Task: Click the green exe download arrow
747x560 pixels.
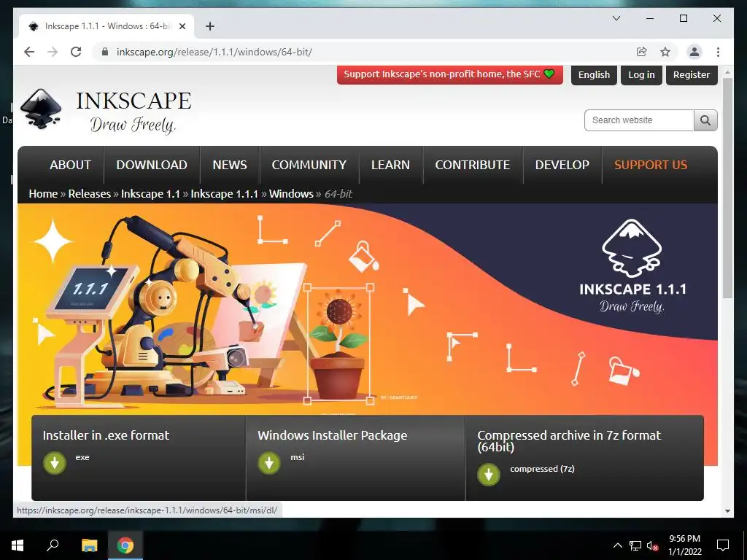Action: click(55, 463)
